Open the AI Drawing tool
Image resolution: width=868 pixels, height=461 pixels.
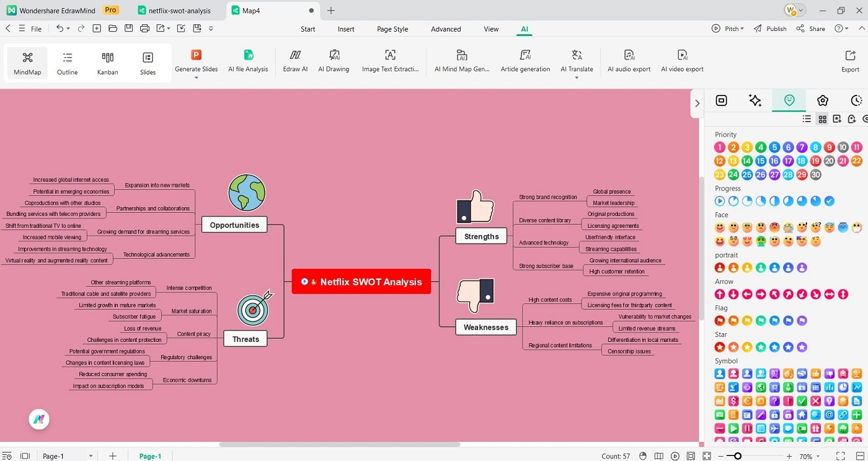tap(334, 61)
